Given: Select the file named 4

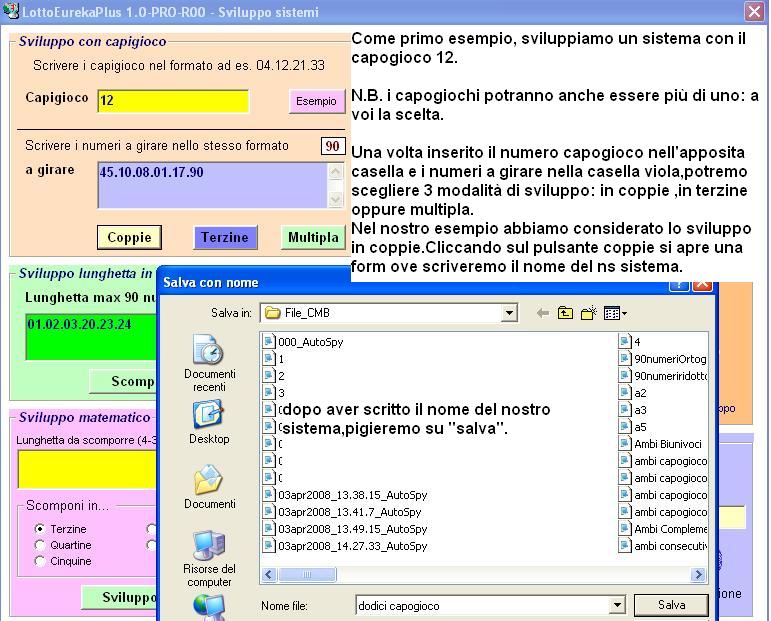Looking at the screenshot, I should (x=630, y=342).
